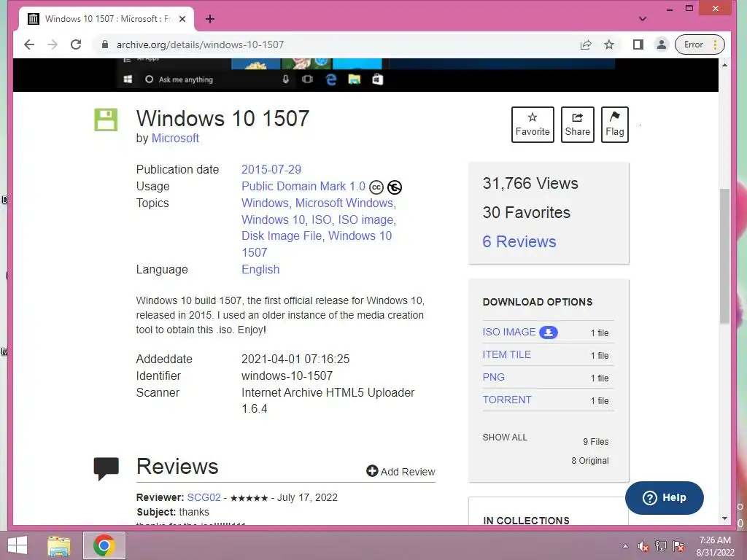Click the Chrome taskbar icon
The image size is (747, 560).
click(x=104, y=545)
